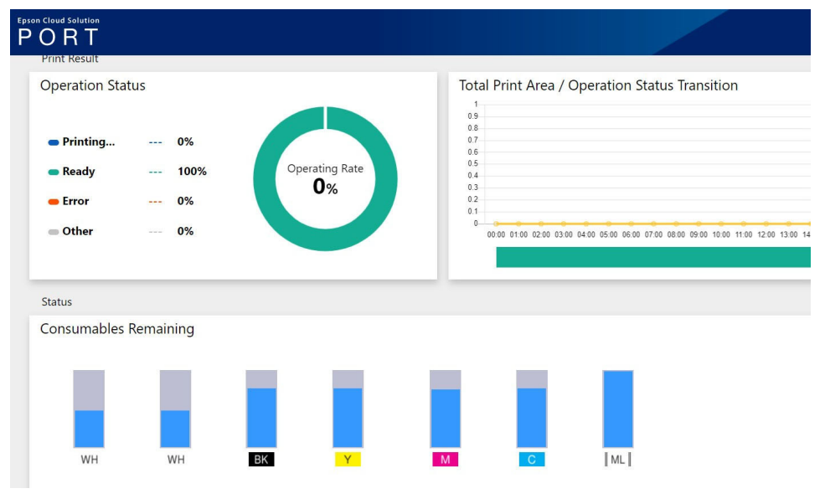Screen dimensions: 825x504
Task: Select the black BK ink label
Action: 261,460
